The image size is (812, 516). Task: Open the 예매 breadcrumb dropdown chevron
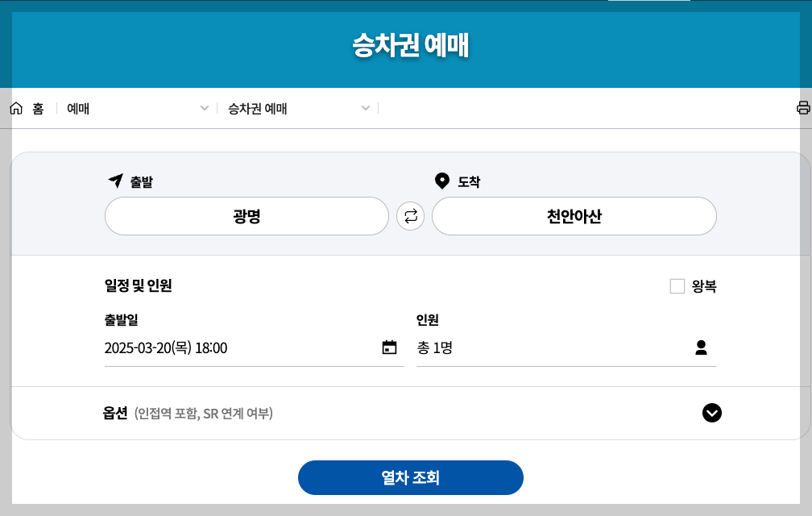pos(205,108)
